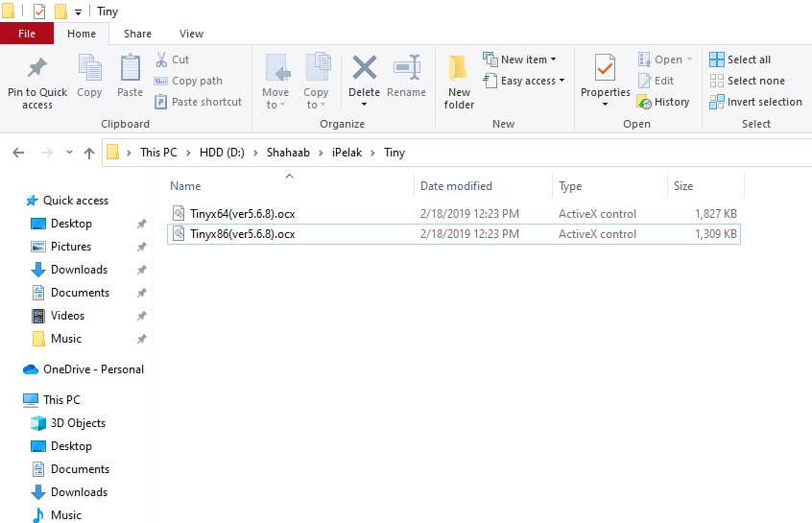Open the New item dropdown
The image size is (812, 523).
coord(520,59)
